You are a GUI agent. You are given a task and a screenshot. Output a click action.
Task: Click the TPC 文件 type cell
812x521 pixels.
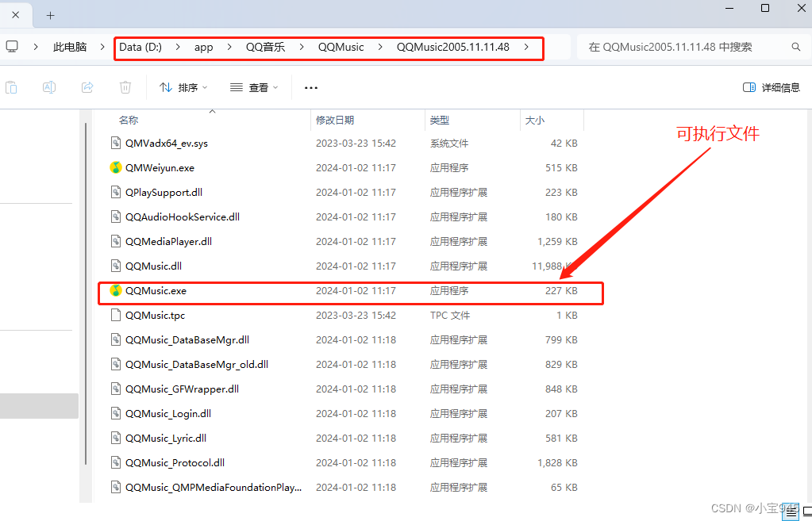click(449, 315)
